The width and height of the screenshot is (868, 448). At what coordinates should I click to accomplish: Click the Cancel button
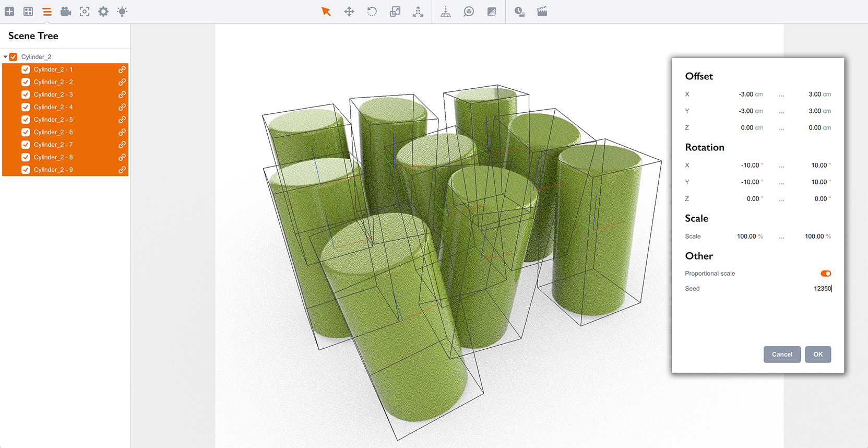click(781, 355)
